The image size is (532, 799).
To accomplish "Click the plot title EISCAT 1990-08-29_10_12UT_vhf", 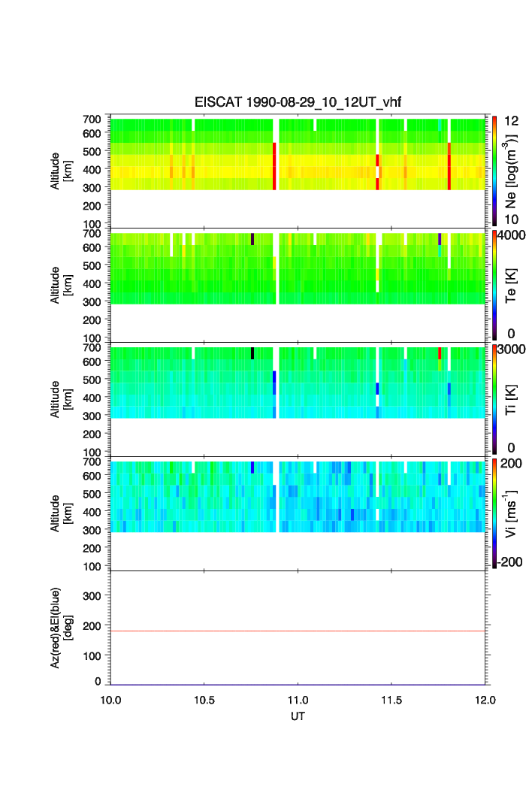I will [x=298, y=102].
